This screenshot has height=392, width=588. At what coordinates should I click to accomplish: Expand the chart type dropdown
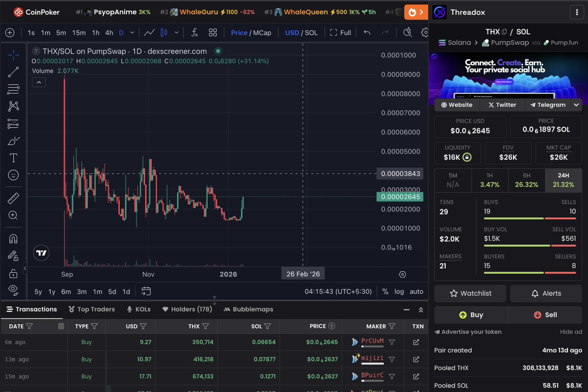[175, 33]
